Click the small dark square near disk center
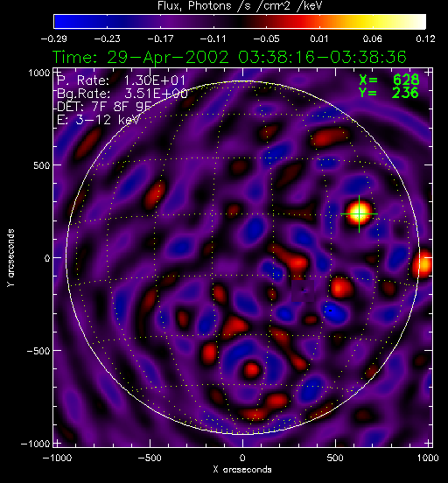 [303, 290]
